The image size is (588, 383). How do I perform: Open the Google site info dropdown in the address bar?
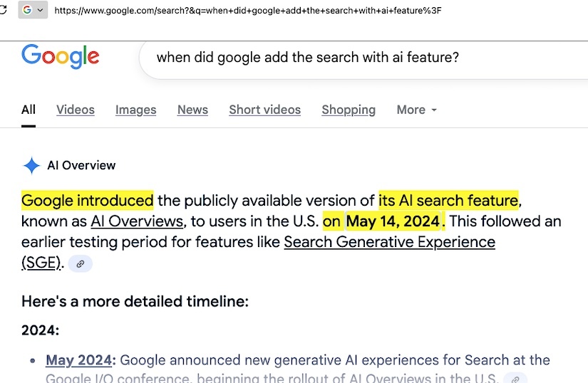(x=33, y=10)
